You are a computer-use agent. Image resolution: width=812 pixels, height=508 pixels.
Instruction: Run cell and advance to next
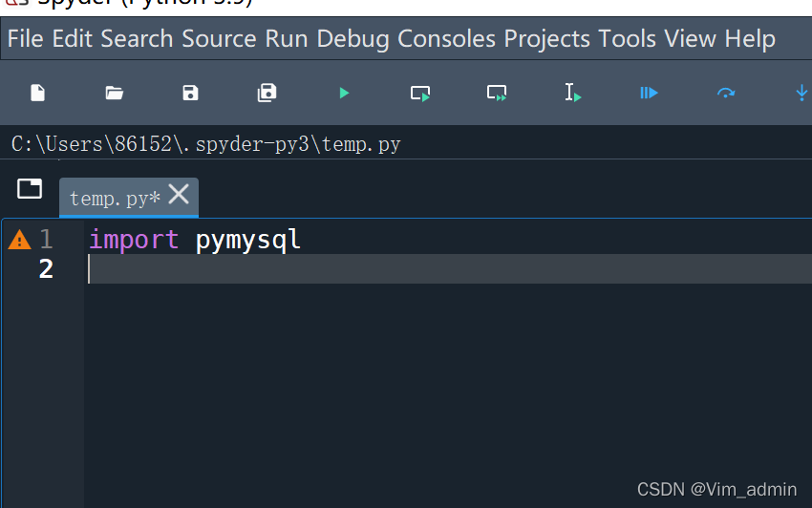497,93
